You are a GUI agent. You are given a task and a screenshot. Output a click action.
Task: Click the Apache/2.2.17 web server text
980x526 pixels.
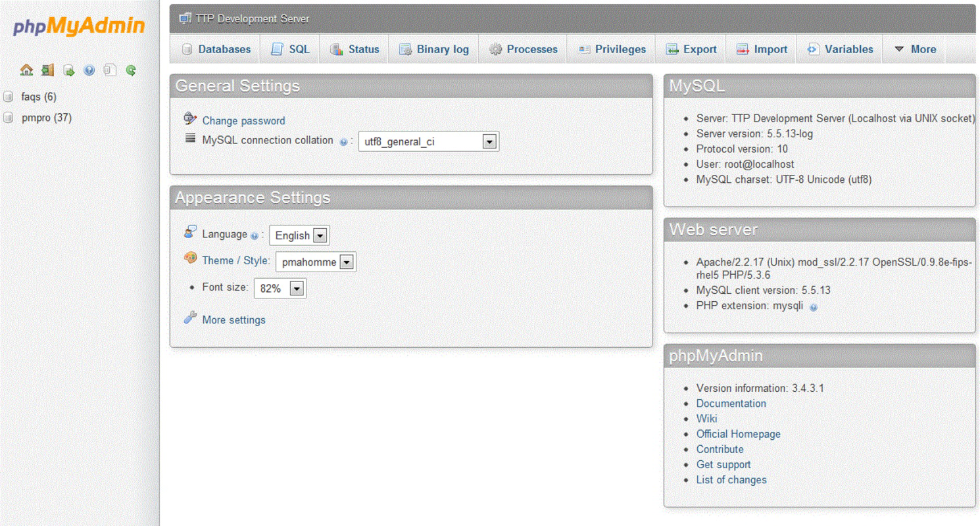pos(834,268)
